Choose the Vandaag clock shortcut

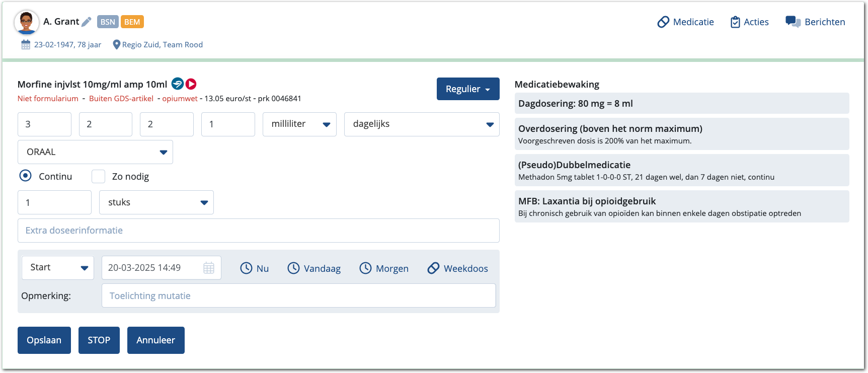click(x=314, y=268)
